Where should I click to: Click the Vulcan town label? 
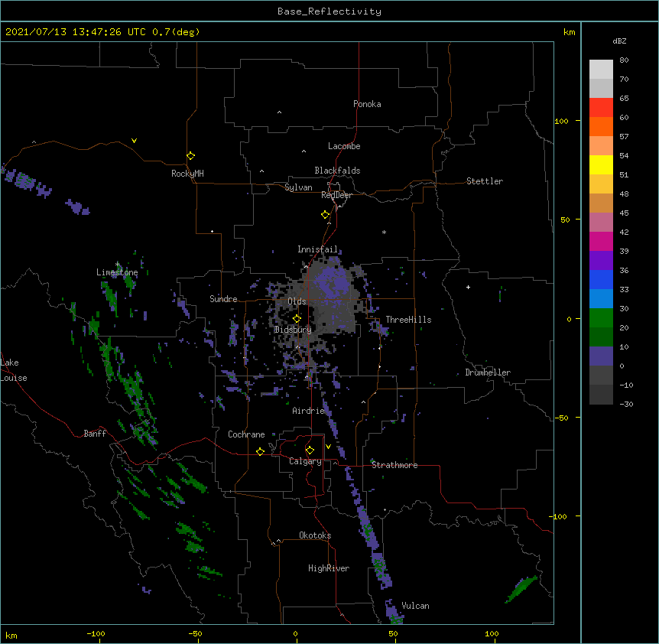pos(415,606)
